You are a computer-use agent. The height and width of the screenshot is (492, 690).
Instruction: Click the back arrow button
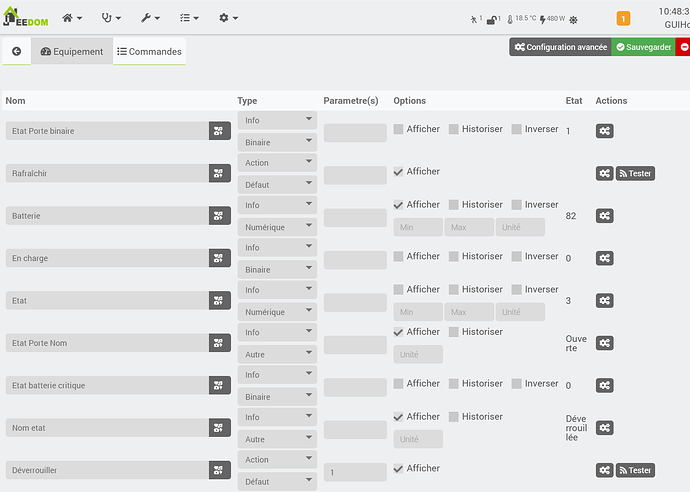point(17,52)
